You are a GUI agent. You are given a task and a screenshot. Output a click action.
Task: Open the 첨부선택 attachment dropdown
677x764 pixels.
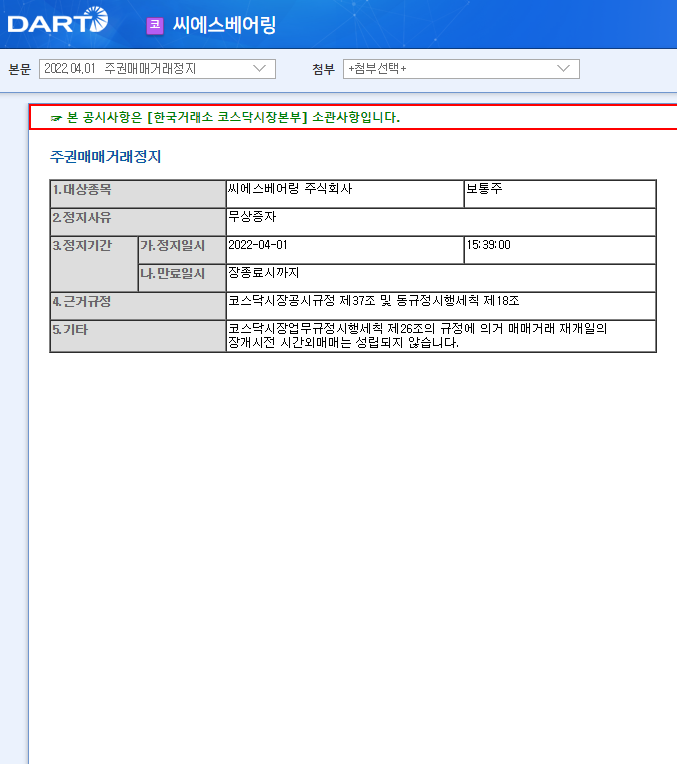click(461, 69)
